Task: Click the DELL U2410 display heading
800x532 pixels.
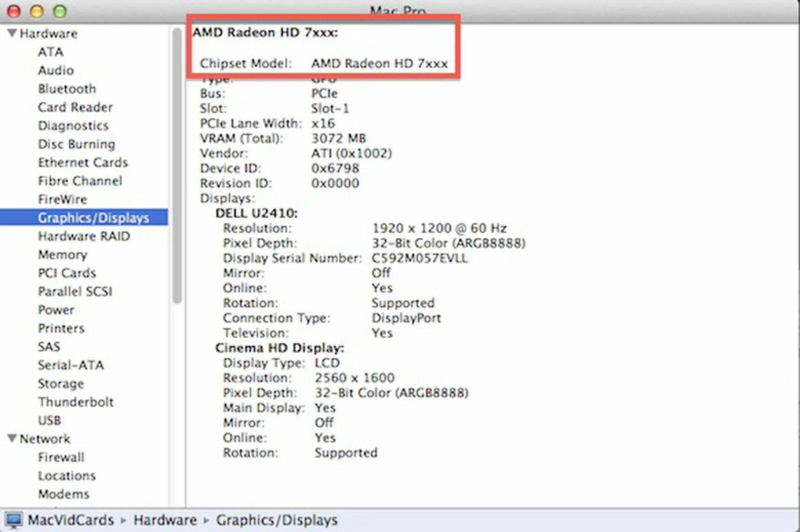Action: pos(256,213)
